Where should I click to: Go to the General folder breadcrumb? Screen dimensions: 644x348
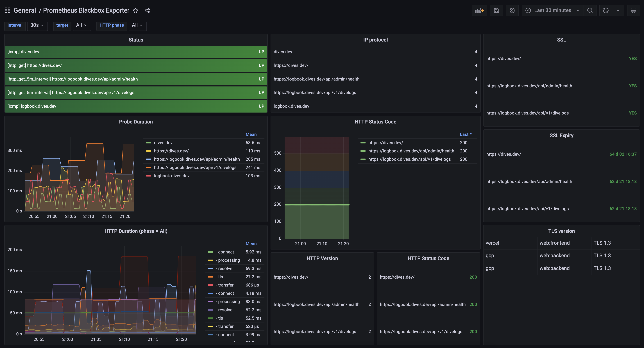25,10
